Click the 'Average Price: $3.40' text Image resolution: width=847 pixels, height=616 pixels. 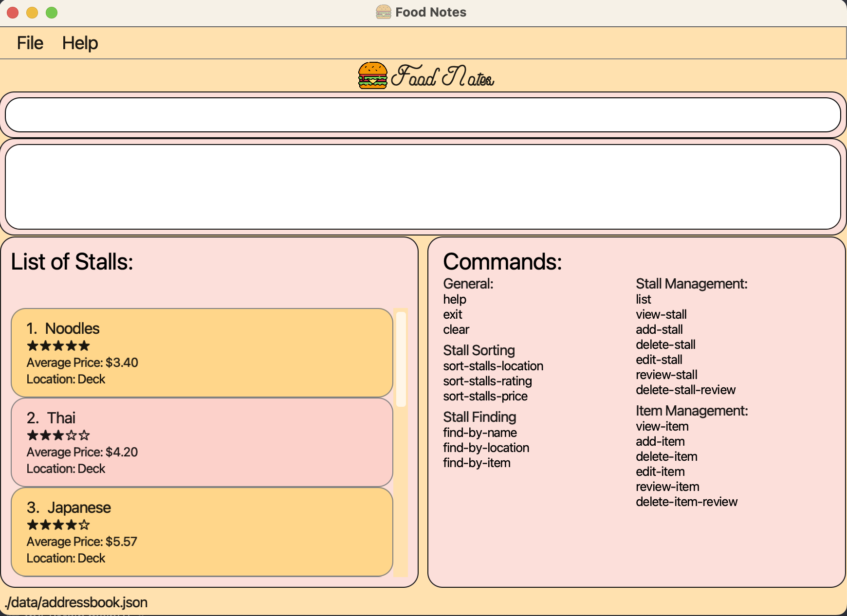82,362
